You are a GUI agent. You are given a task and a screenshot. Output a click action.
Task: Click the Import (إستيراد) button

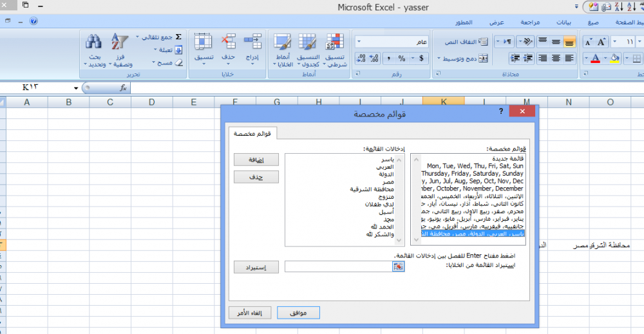tap(256, 267)
